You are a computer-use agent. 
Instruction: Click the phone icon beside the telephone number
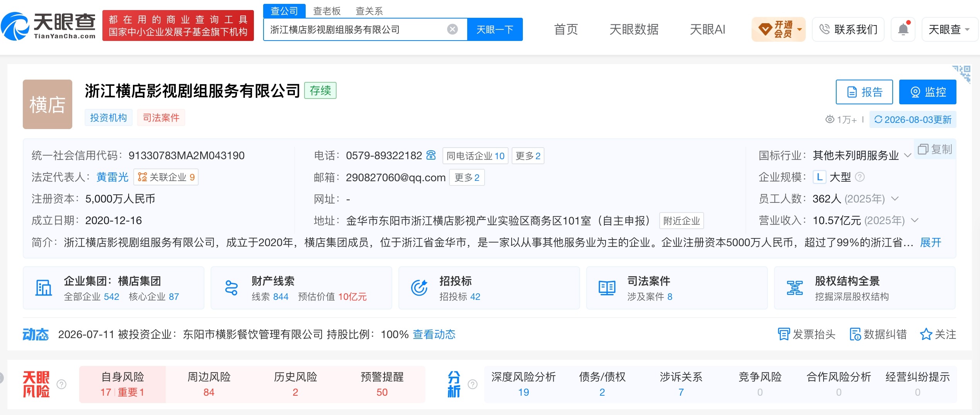click(431, 155)
